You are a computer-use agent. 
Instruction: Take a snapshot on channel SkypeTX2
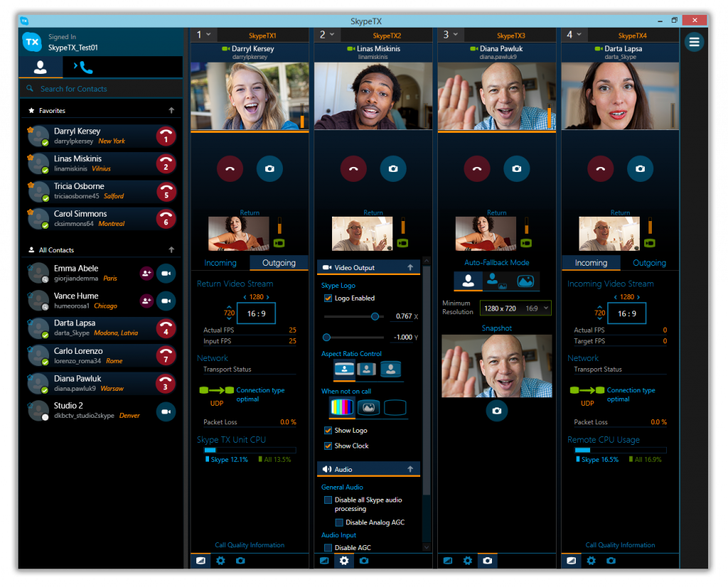pyautogui.click(x=392, y=169)
